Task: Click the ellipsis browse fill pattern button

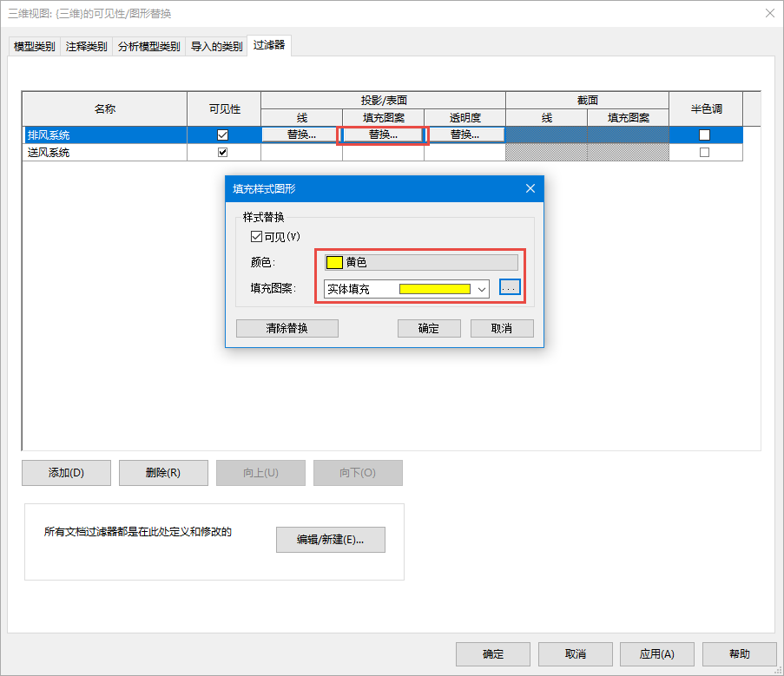Action: pos(510,287)
